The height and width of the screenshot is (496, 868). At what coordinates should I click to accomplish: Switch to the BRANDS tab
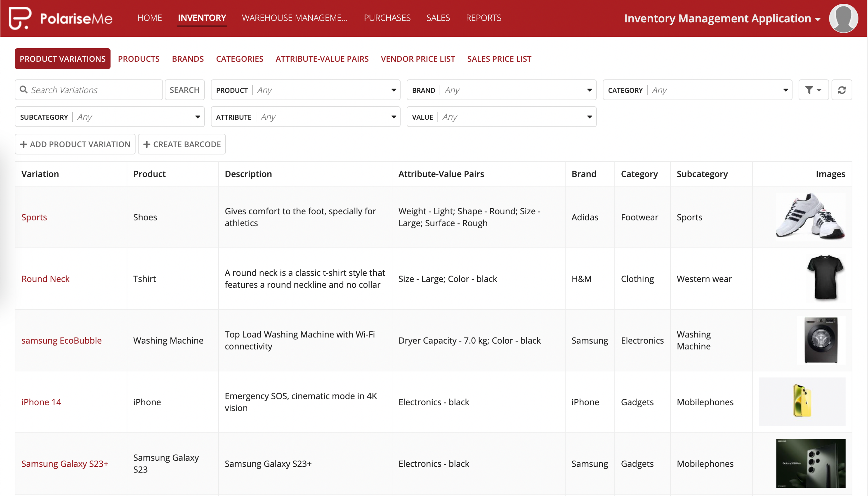(x=188, y=59)
